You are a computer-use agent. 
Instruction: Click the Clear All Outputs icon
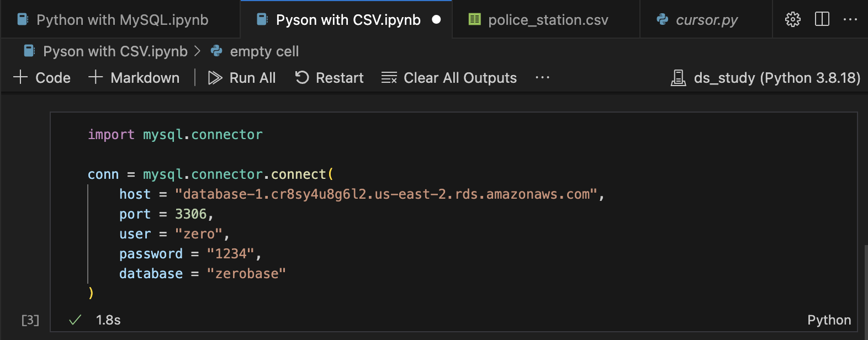click(x=389, y=78)
